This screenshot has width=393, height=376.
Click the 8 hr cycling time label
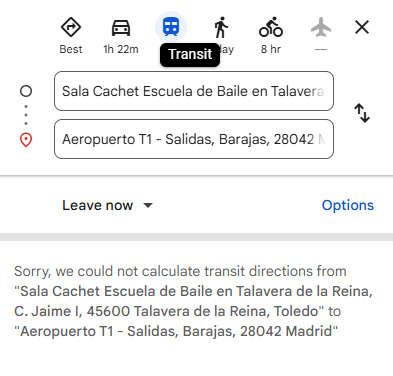271,49
